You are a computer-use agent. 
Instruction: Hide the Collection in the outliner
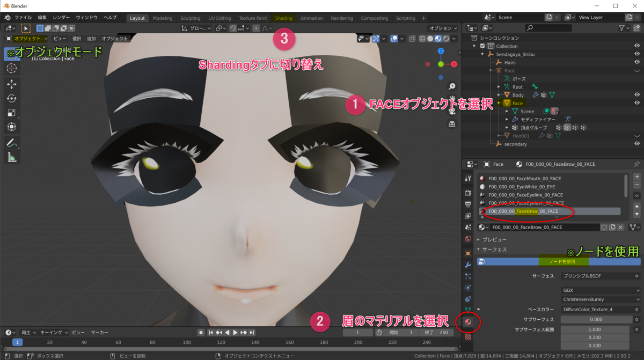[x=637, y=46]
